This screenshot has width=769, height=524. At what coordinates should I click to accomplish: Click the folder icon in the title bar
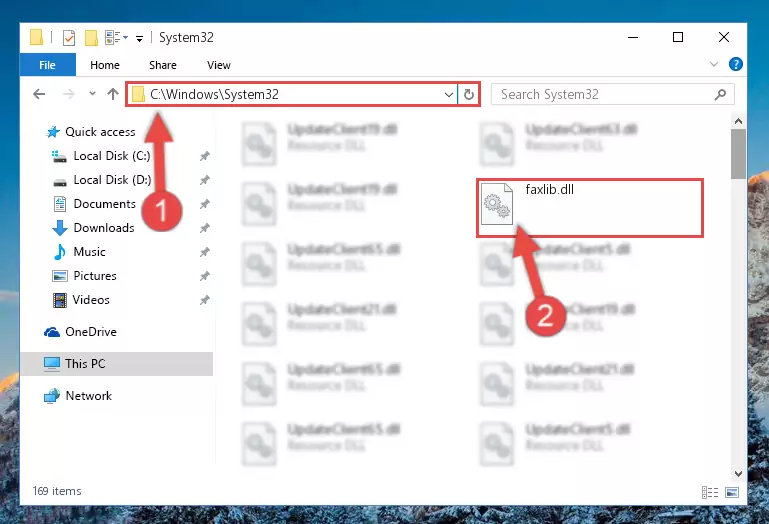36,37
